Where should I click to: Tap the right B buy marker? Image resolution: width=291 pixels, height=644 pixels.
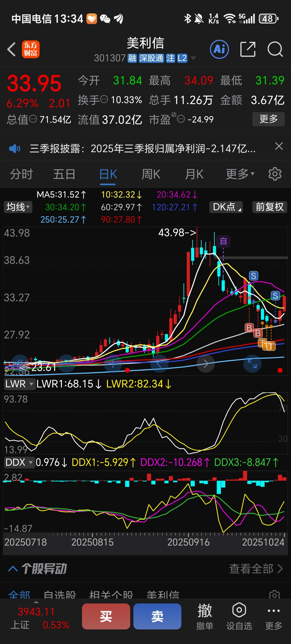point(258,333)
